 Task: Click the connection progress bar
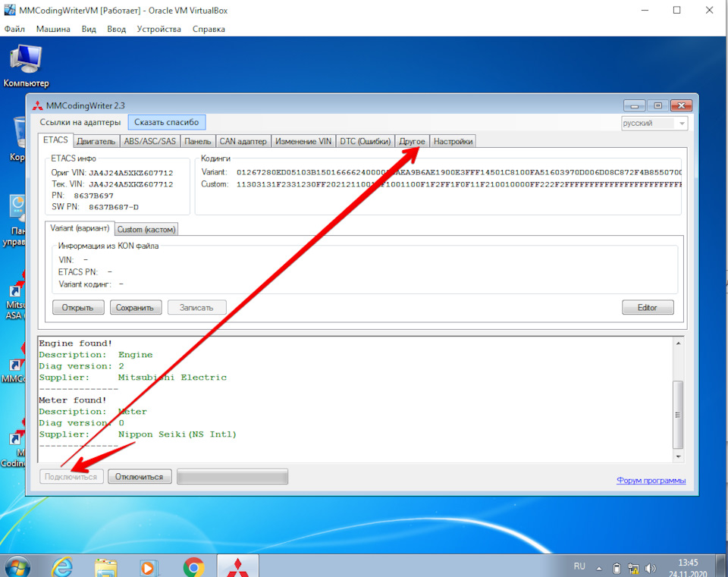click(x=233, y=477)
